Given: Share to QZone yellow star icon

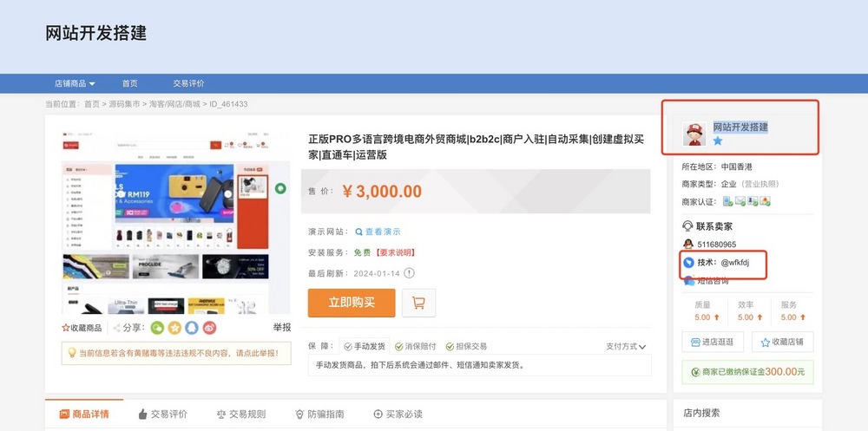Looking at the screenshot, I should 174,328.
